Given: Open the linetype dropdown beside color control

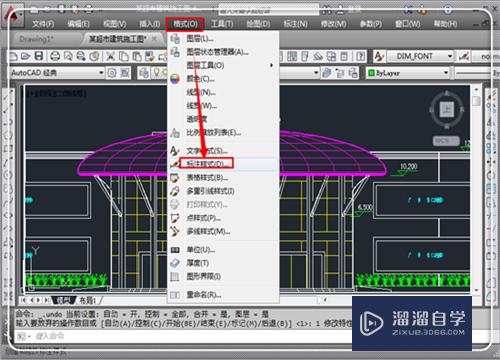Looking at the screenshot, I should pos(477,73).
